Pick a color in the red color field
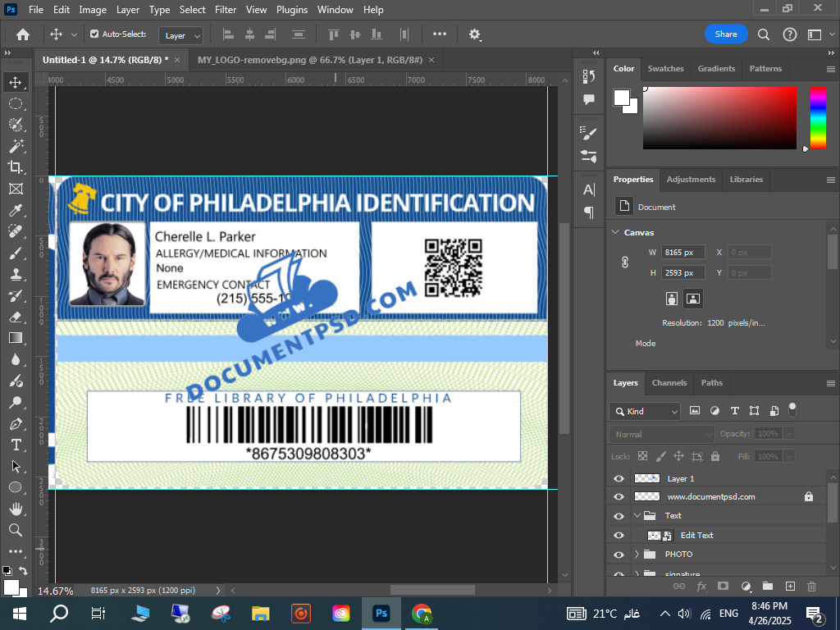The height and width of the screenshot is (630, 840). coord(719,118)
